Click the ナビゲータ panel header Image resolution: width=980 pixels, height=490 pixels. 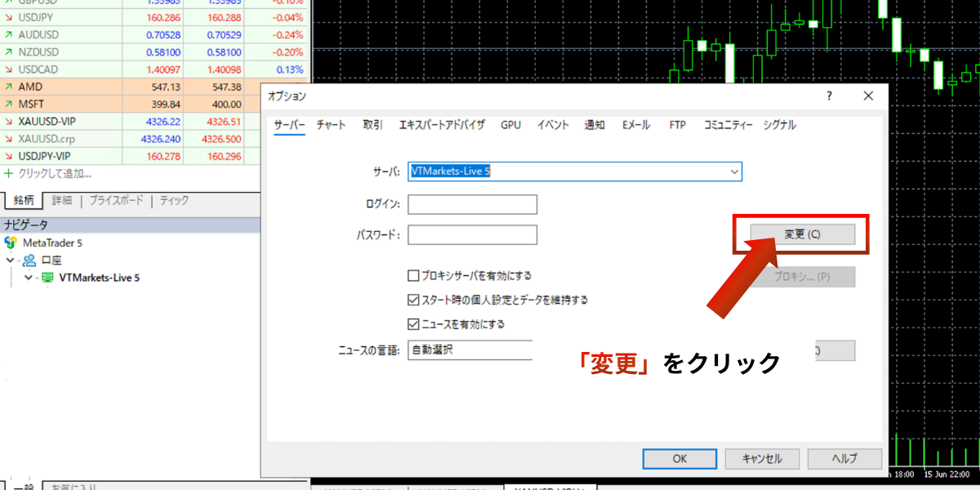coord(131,225)
